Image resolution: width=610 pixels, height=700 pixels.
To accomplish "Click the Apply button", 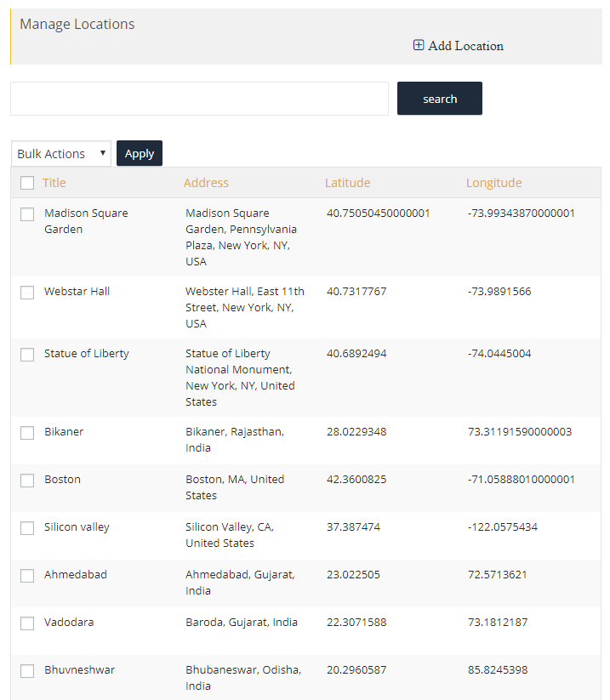I will click(140, 153).
